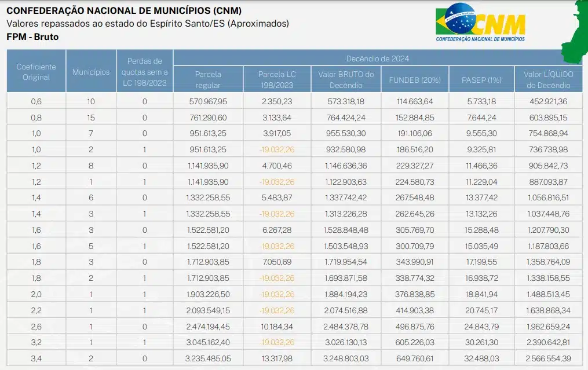Click the FUNDEB value 649.760,61
This screenshot has height=370, width=588.
tap(414, 359)
